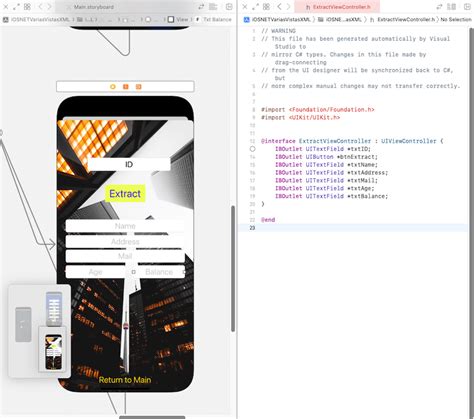474x419 pixels.
Task: Go back in the storyboard editor history
Action: 40,7
